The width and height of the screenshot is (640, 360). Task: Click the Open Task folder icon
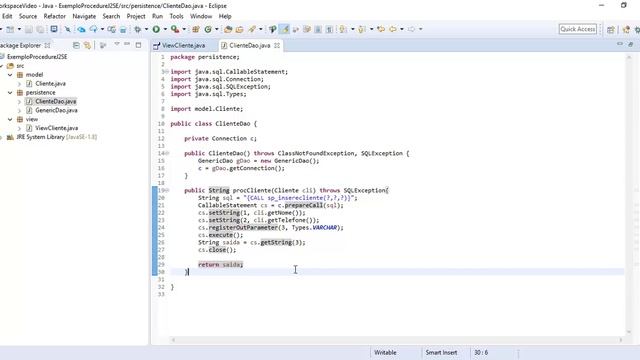point(240,29)
